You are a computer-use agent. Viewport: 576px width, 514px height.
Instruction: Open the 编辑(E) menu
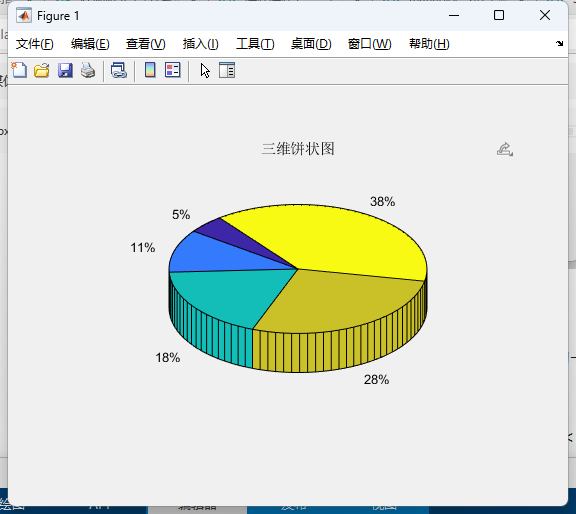(90, 44)
